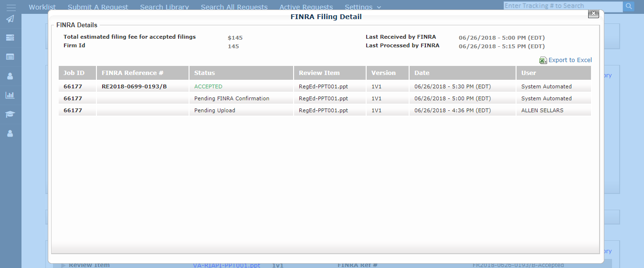Click person icon below graduation cap
This screenshot has height=268, width=644.
(x=10, y=133)
